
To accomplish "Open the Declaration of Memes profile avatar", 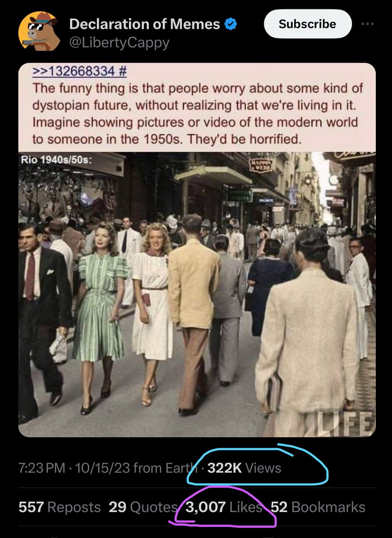I will tap(39, 31).
